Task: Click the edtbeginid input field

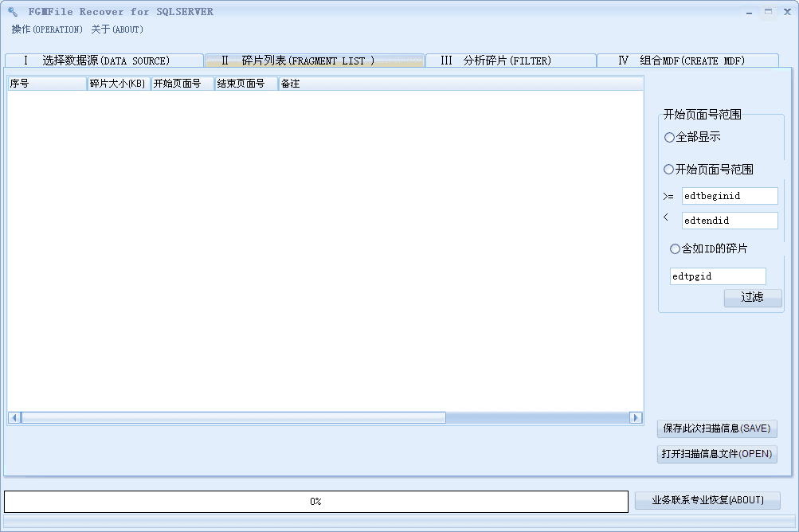Action: pos(729,196)
